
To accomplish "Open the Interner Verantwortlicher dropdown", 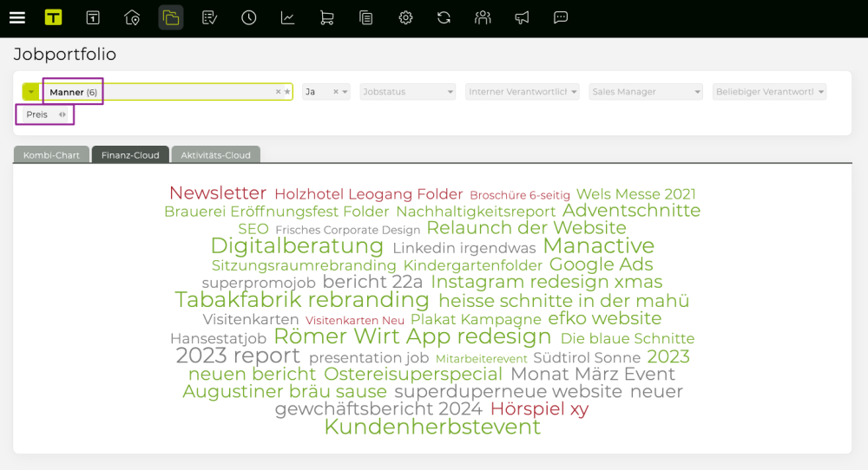I will click(522, 92).
